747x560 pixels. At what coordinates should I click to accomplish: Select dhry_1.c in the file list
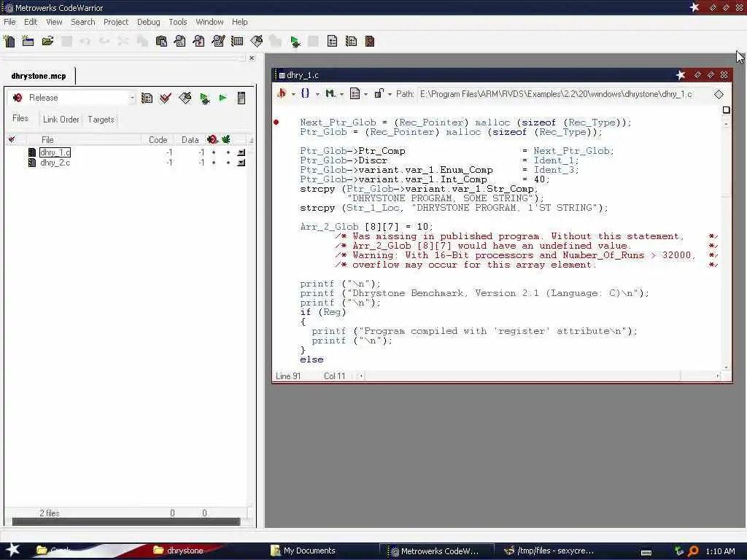click(55, 152)
